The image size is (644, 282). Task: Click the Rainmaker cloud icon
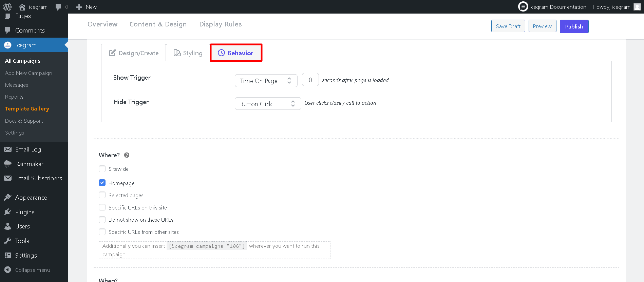[7, 164]
